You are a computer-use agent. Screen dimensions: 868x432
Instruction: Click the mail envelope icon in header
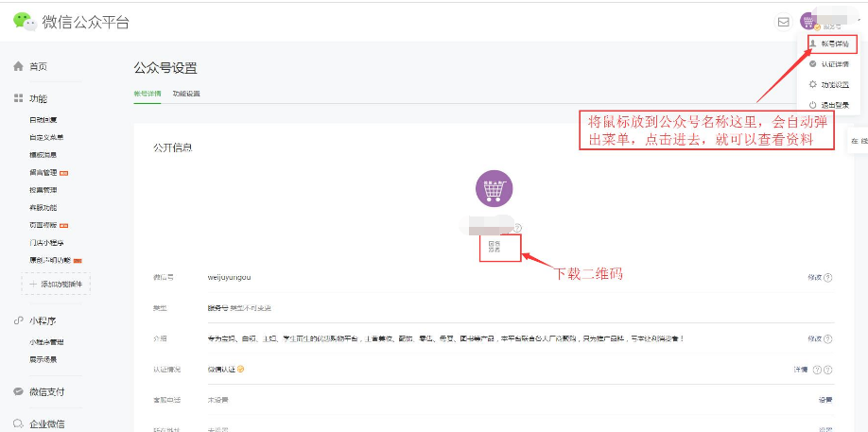(x=783, y=22)
